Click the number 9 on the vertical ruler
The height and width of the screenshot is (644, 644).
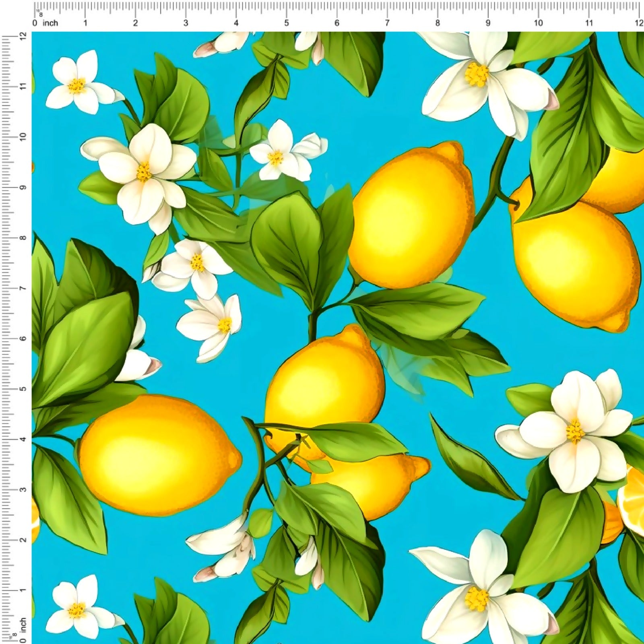click(23, 187)
